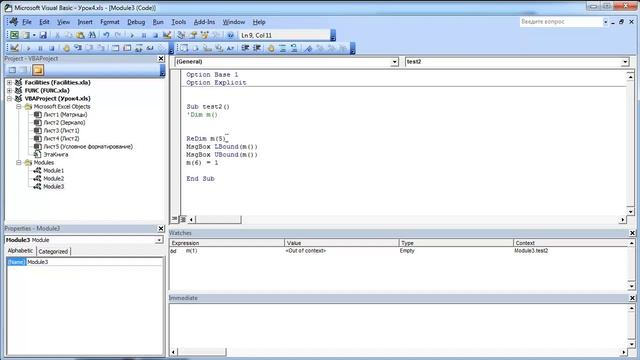Click the Context column header in Watches
This screenshot has height=360, width=640.
[x=571, y=243]
